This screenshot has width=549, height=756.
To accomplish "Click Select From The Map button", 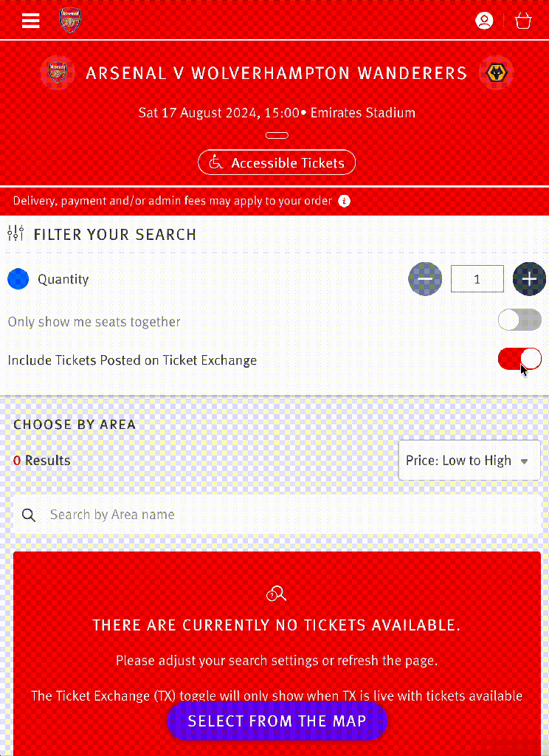I will coord(277,721).
